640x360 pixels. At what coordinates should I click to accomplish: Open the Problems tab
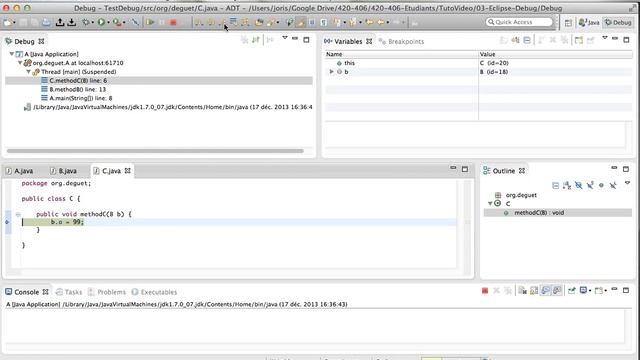pyautogui.click(x=107, y=292)
